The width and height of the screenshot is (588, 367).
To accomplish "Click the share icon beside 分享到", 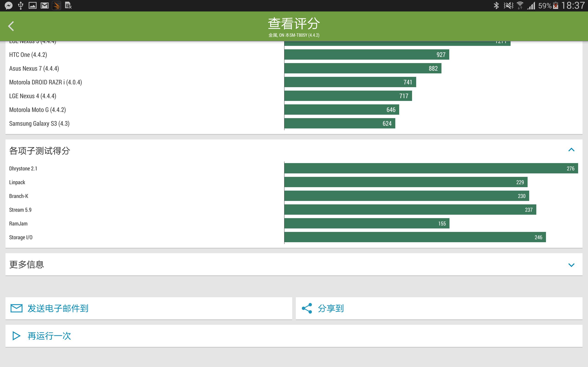I will (x=307, y=308).
